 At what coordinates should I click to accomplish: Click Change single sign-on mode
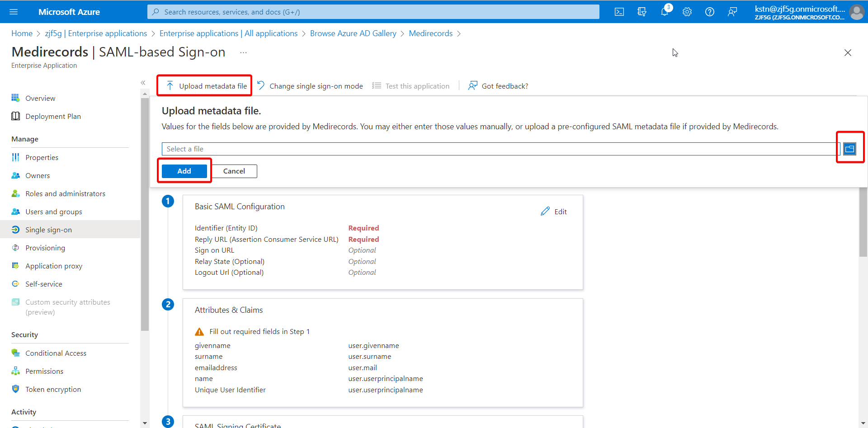click(x=310, y=86)
